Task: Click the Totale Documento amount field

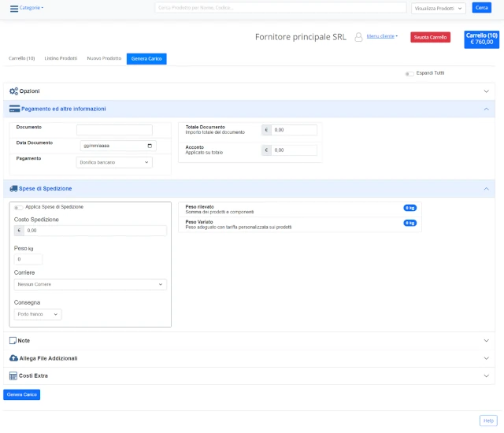Action: tap(294, 130)
